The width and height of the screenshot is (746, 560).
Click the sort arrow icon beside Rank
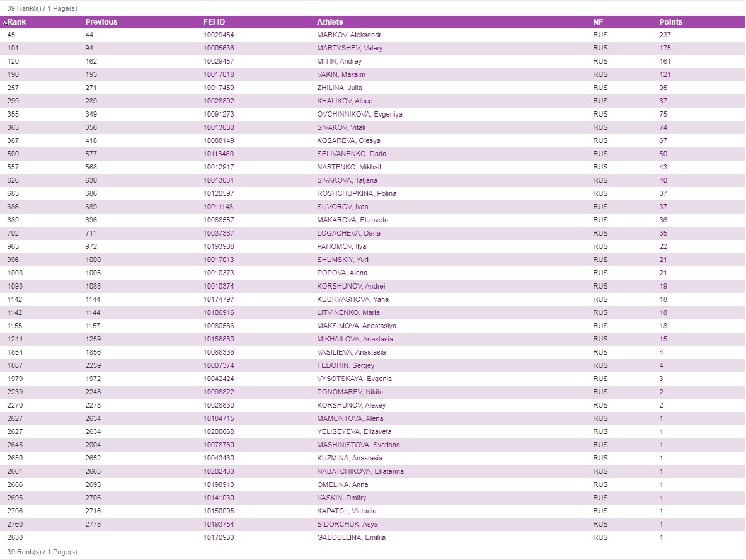(4, 22)
